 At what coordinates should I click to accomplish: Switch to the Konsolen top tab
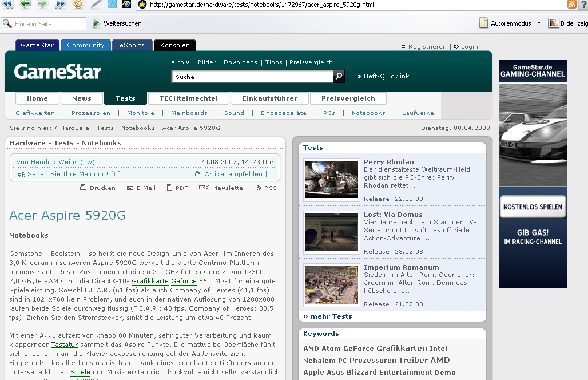coord(175,45)
